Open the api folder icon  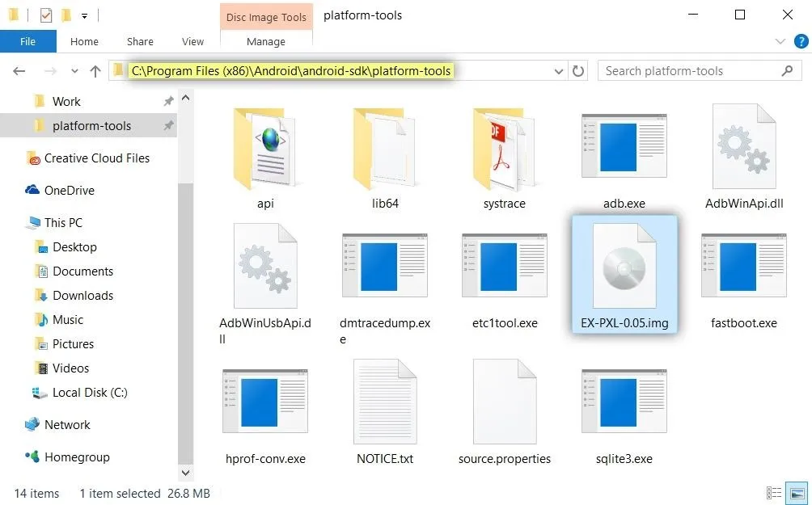(x=265, y=149)
